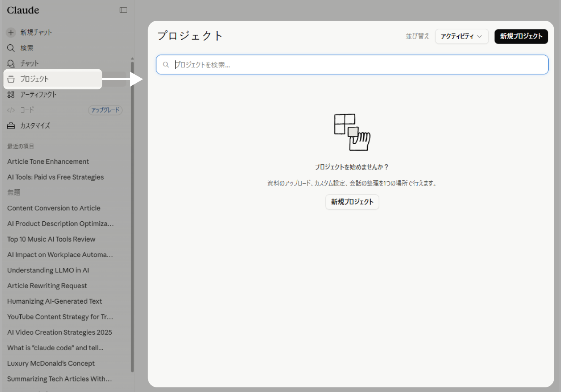
Task: Click the chevron arrow in アクティビティ selector
Action: click(479, 37)
